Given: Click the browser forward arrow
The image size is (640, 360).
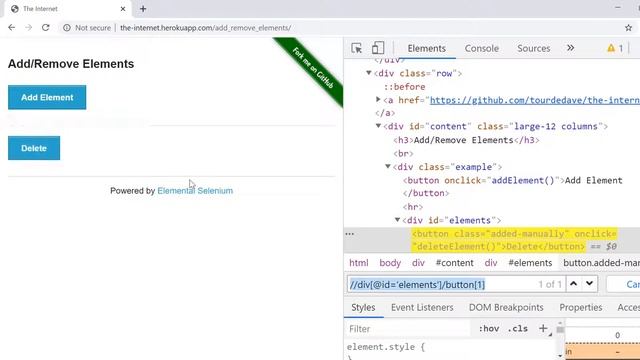Looking at the screenshot, I should (x=28, y=28).
